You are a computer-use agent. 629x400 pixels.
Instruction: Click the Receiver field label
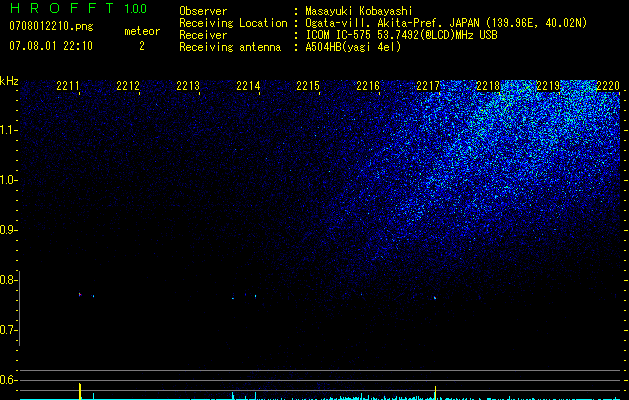[x=203, y=35]
